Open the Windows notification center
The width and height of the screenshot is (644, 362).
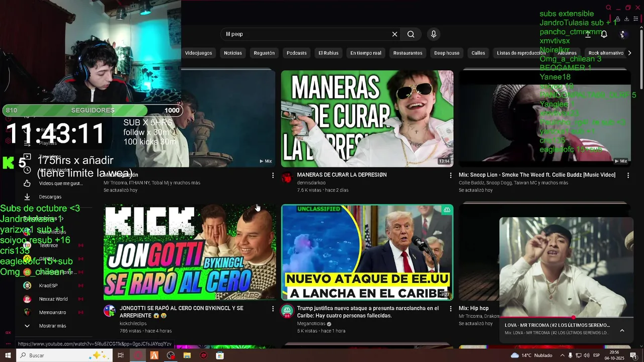633,355
